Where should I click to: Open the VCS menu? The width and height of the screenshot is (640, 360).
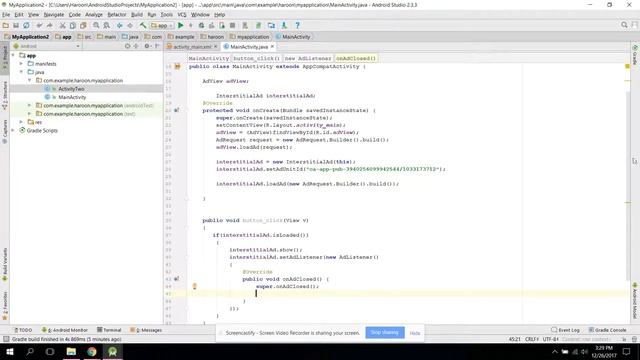tap(182, 15)
